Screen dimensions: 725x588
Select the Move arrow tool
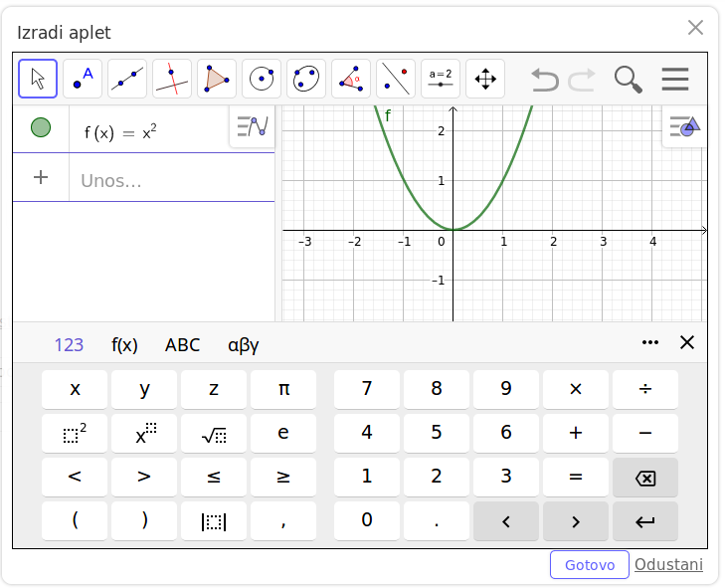(x=38, y=79)
